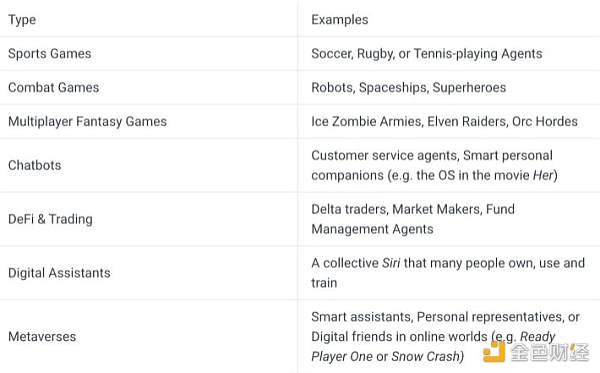The width and height of the screenshot is (600, 373).
Task: Select the Type column header
Action: click(x=22, y=20)
